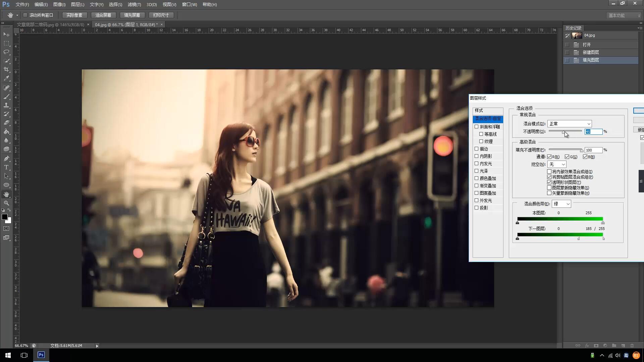
Task: Select the Pen tool
Action: pos(6,159)
